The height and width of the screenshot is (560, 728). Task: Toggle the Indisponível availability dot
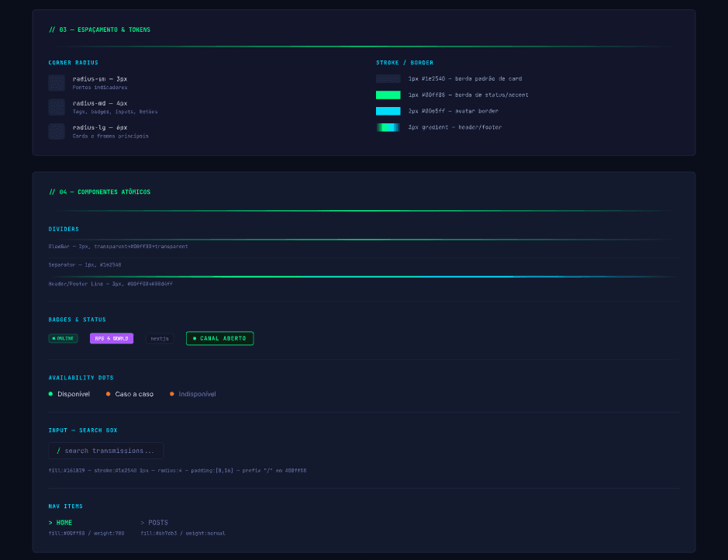pyautogui.click(x=172, y=393)
